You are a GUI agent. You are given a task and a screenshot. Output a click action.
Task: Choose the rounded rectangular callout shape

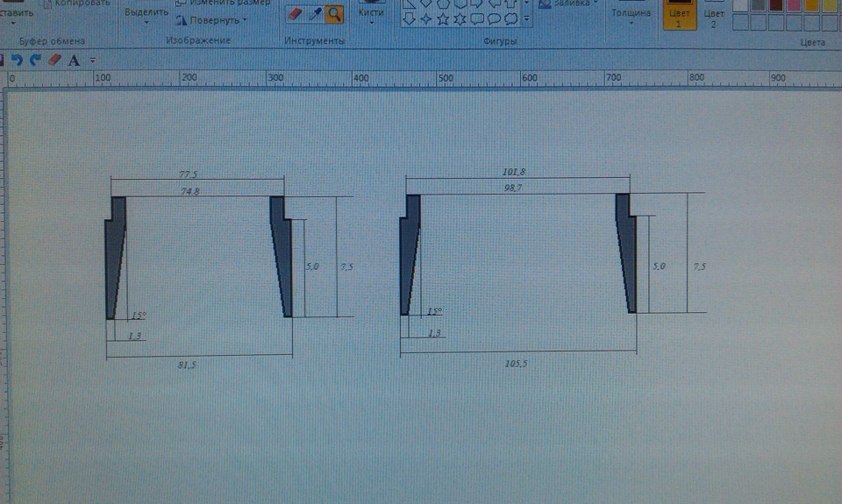[x=477, y=19]
